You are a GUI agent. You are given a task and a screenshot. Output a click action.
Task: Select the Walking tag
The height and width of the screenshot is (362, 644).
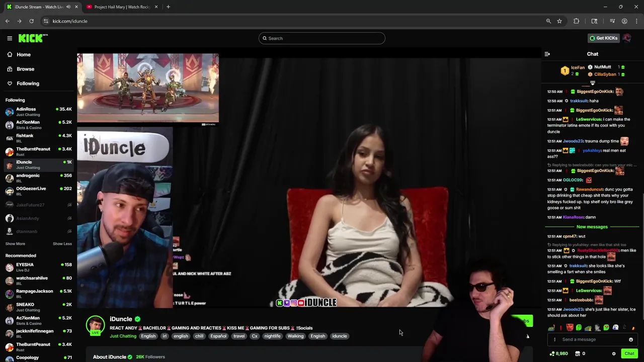(295, 336)
